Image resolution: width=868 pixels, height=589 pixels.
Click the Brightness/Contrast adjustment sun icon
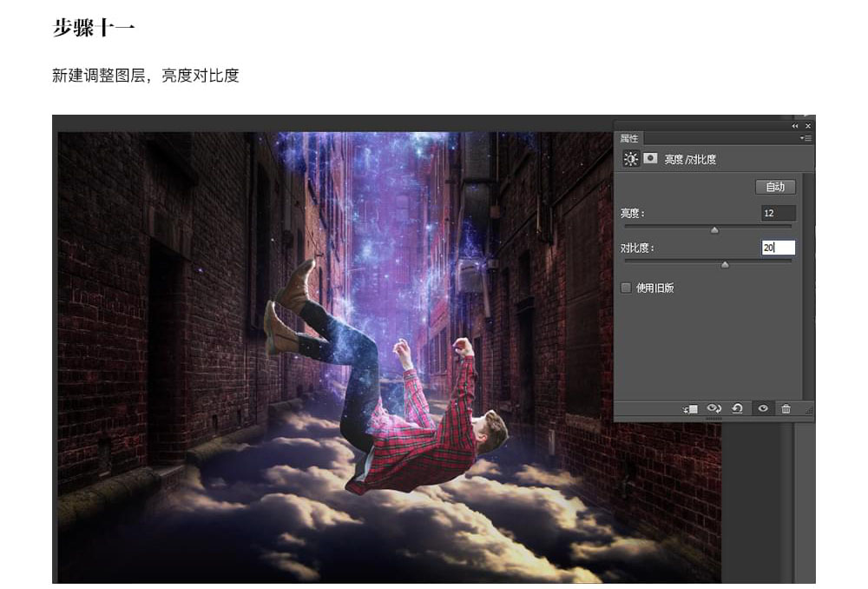(630, 159)
